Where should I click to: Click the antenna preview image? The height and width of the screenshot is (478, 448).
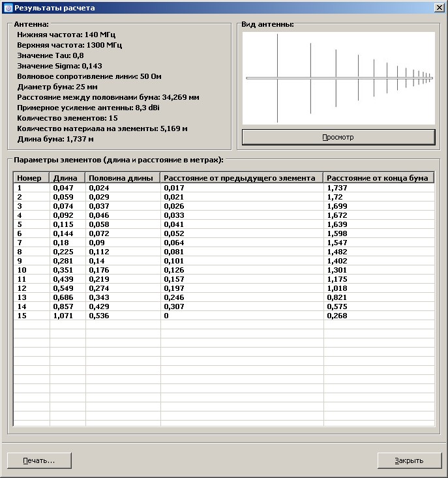coord(338,78)
